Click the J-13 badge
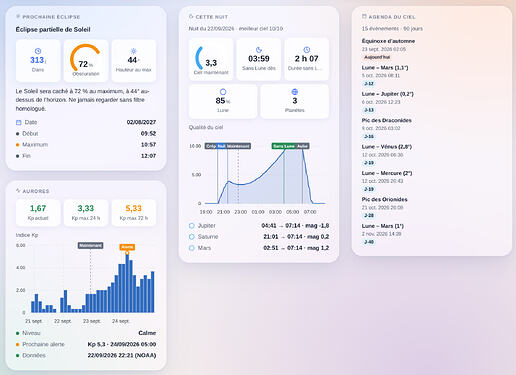This screenshot has width=516, height=375. click(x=369, y=110)
